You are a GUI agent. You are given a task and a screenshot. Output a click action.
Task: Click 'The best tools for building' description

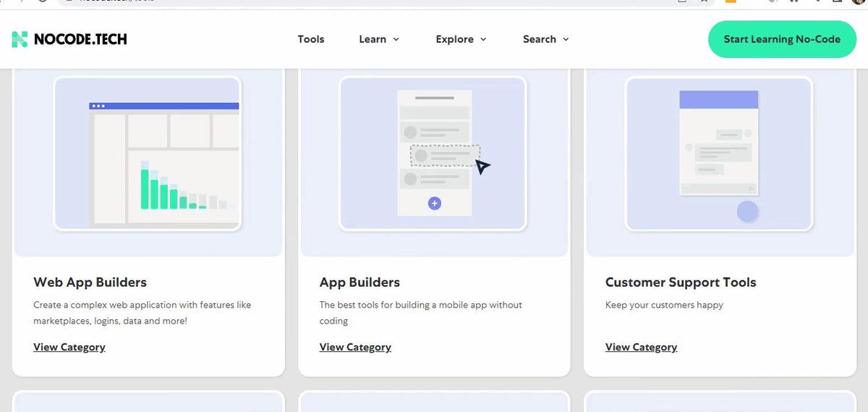421,313
